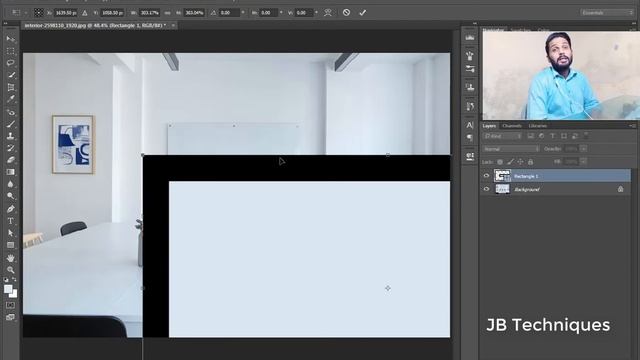Toggle the reference point location grid

pos(38,13)
